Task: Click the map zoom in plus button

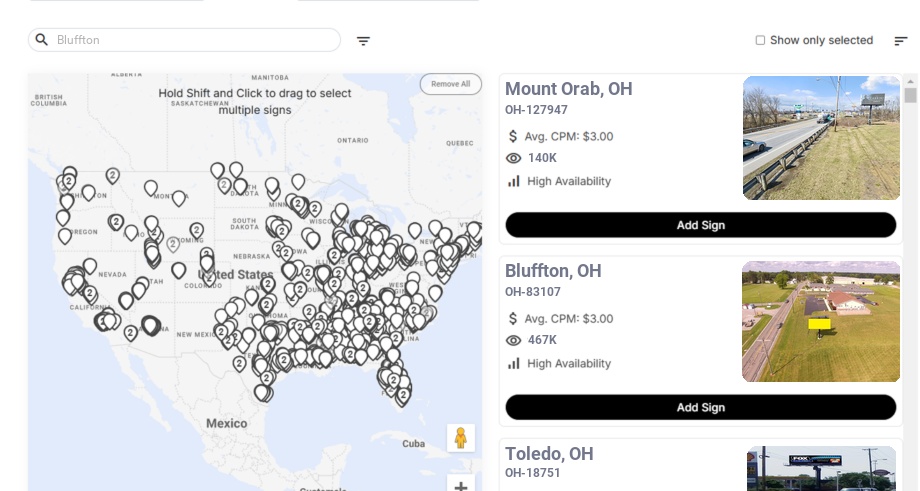Action: [461, 485]
